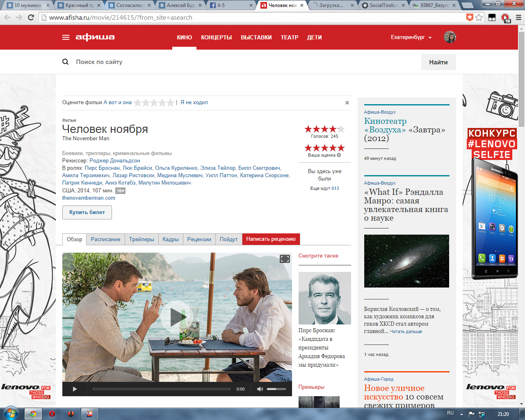
Task: Open the ВЫСТАВКИ section
Action: click(256, 37)
